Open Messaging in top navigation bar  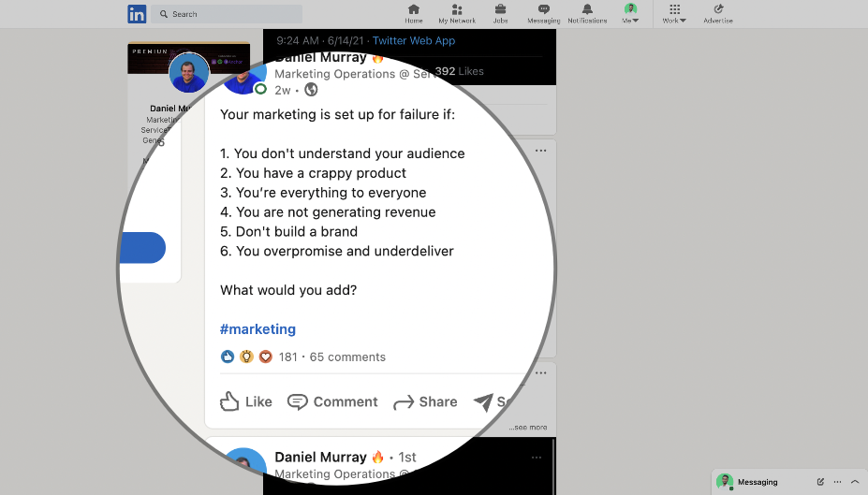tap(544, 10)
